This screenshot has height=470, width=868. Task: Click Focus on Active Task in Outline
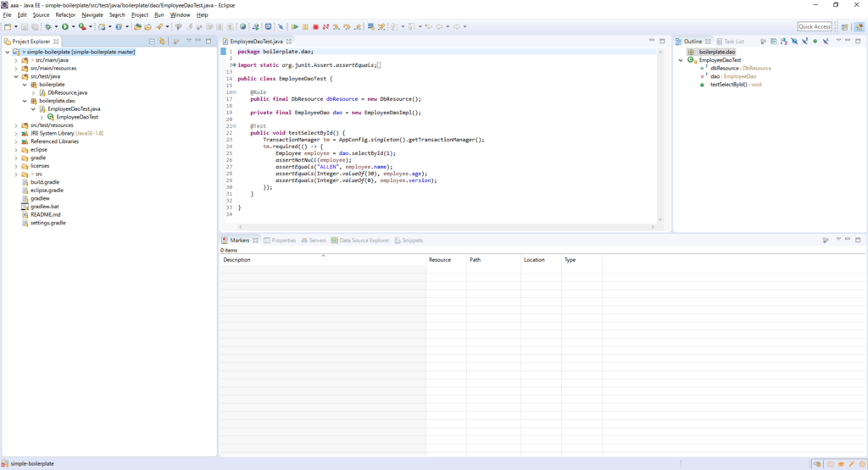pos(764,41)
